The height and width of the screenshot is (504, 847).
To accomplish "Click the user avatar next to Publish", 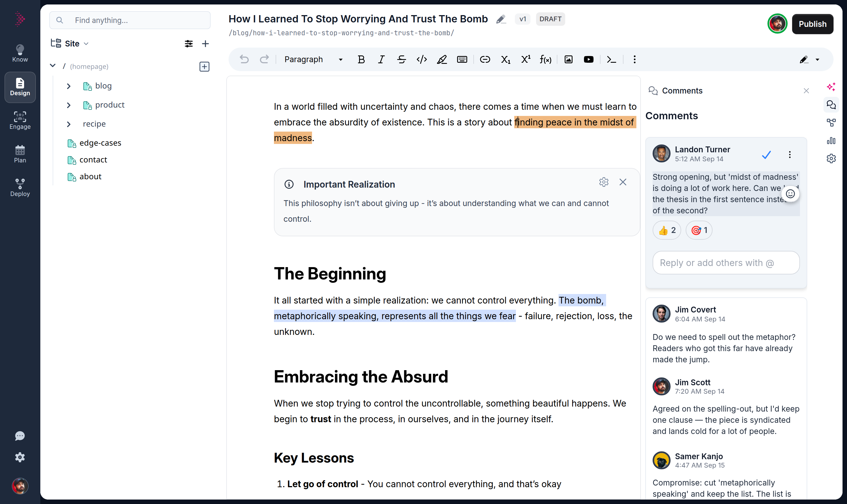I will [x=777, y=24].
